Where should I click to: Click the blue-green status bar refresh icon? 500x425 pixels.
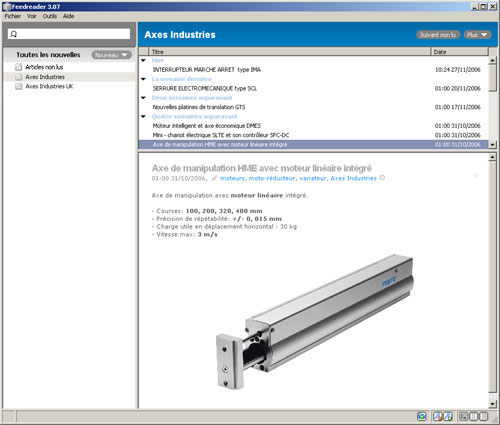click(x=422, y=416)
